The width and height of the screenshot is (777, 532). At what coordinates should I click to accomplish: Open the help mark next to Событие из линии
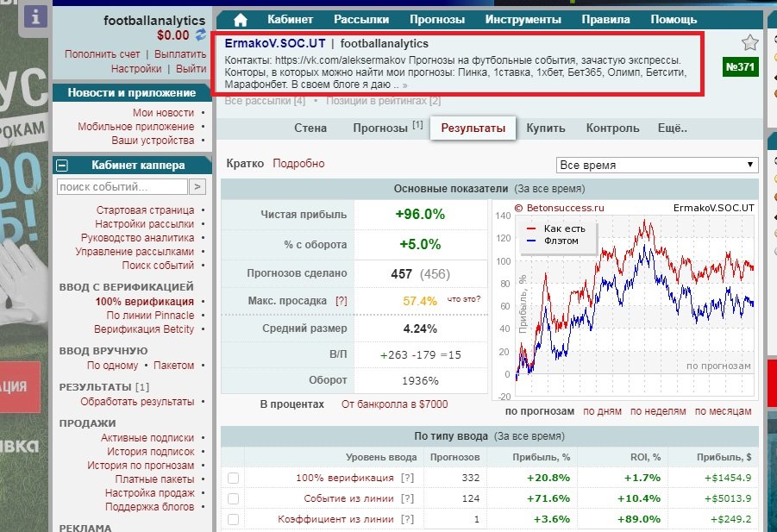[407, 498]
